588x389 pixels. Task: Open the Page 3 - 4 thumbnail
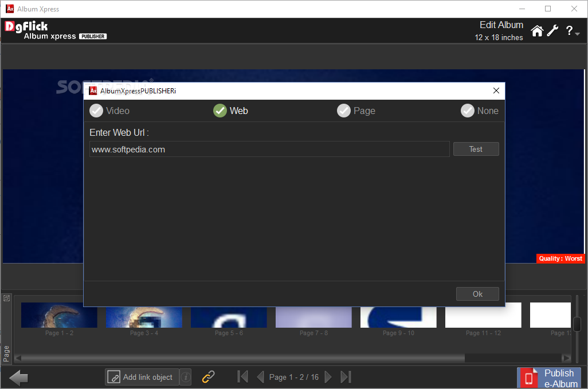tap(144, 317)
